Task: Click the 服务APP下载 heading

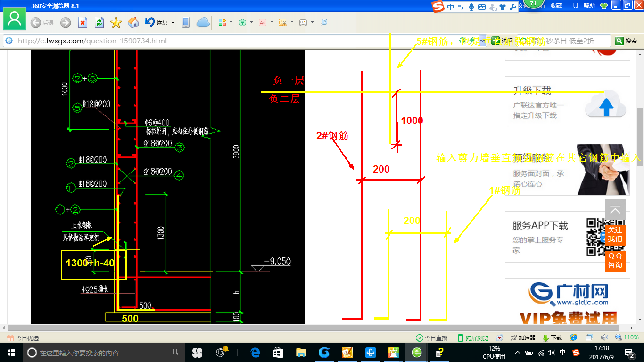Action: point(540,225)
